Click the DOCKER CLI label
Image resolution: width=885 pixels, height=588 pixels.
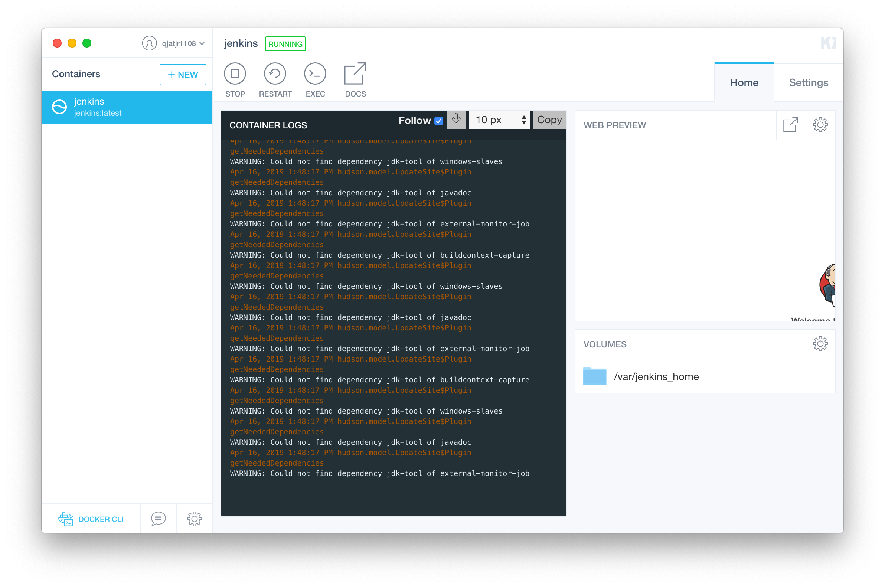101,519
